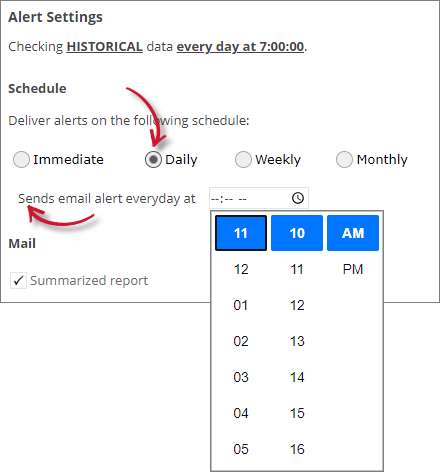Image resolution: width=440 pixels, height=472 pixels.
Task: Choose minute 16 in time picker
Action: 297,449
